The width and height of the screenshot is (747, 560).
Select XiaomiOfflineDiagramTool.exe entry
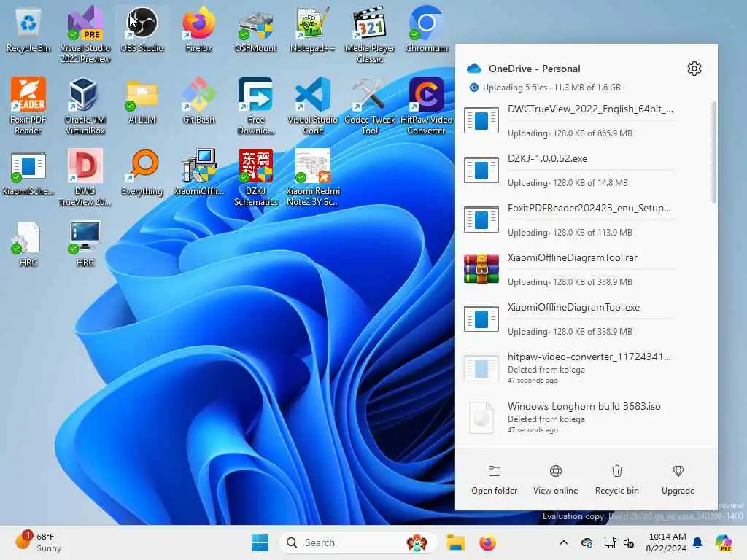[x=584, y=319]
